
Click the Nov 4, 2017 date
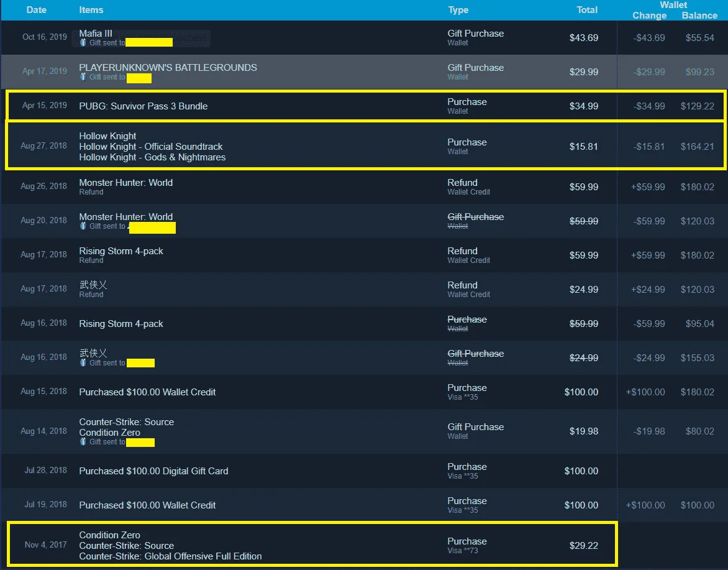(45, 545)
